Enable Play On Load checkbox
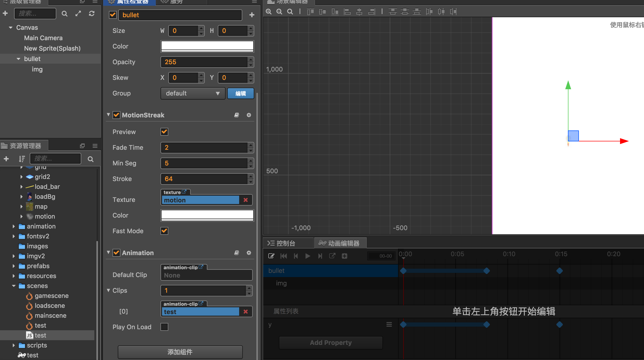The height and width of the screenshot is (360, 644). click(x=164, y=327)
